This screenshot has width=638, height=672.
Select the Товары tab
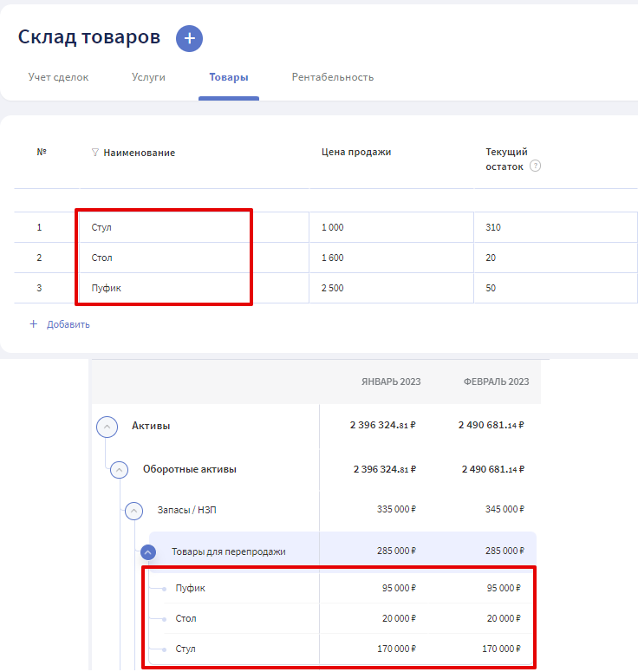coord(228,77)
